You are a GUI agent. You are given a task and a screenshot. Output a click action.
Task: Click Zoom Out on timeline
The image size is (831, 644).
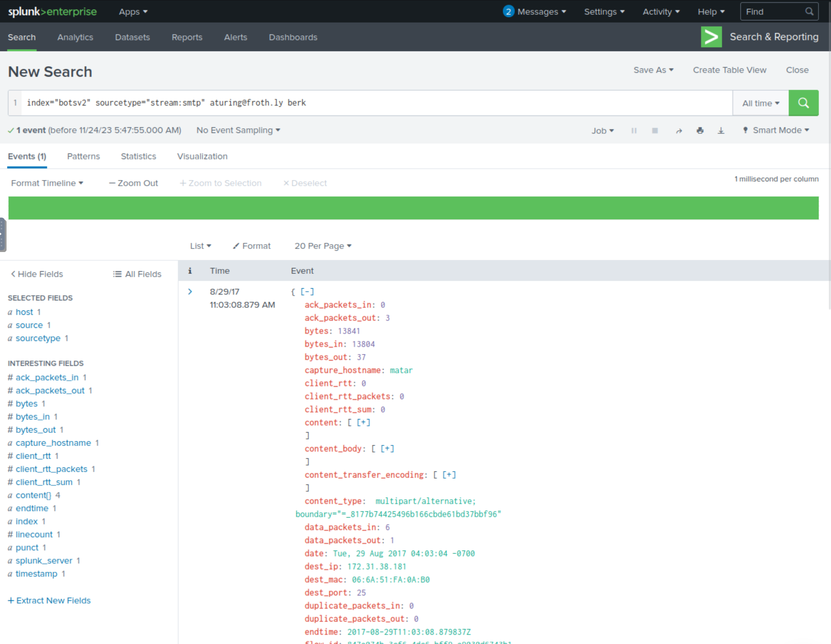coord(133,183)
